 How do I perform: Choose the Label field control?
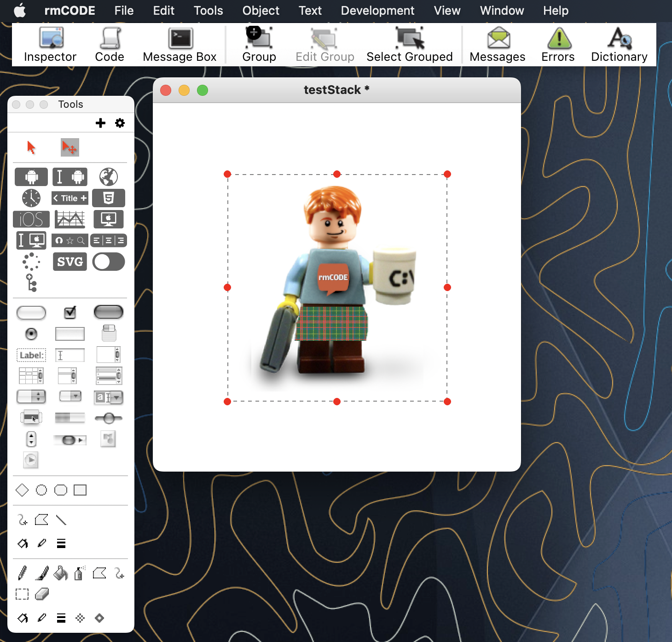click(31, 355)
